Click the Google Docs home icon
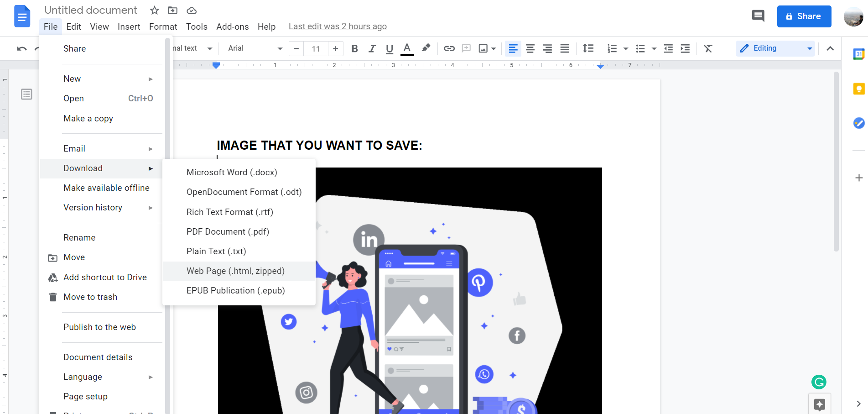Viewport: 868px width, 414px height. 22,16
